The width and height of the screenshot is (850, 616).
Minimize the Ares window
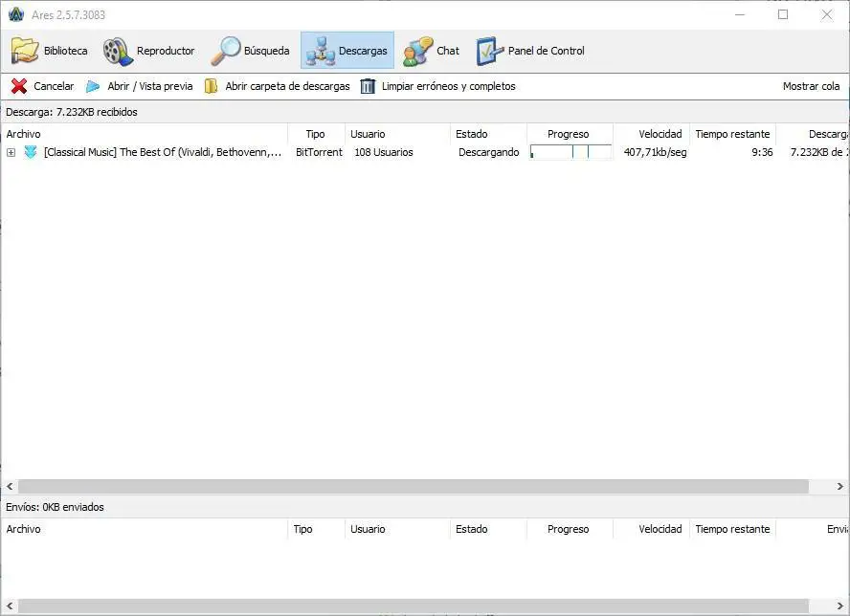(740, 14)
